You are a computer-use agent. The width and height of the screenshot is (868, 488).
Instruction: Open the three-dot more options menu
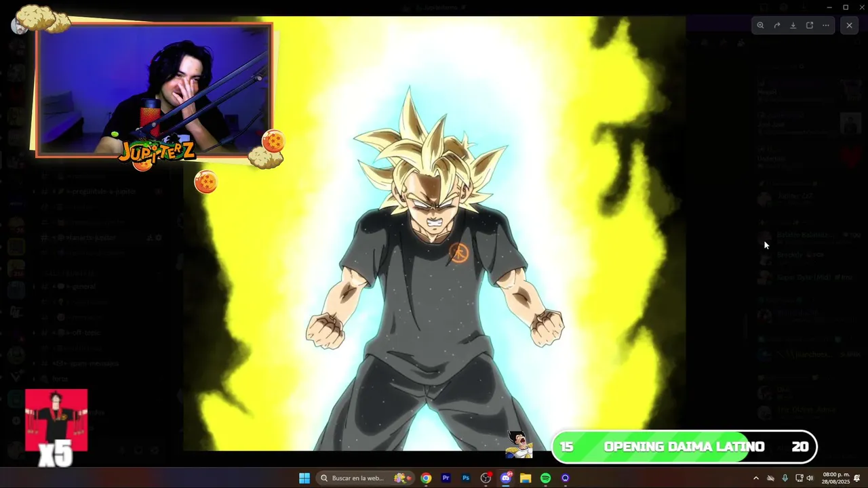(x=825, y=25)
